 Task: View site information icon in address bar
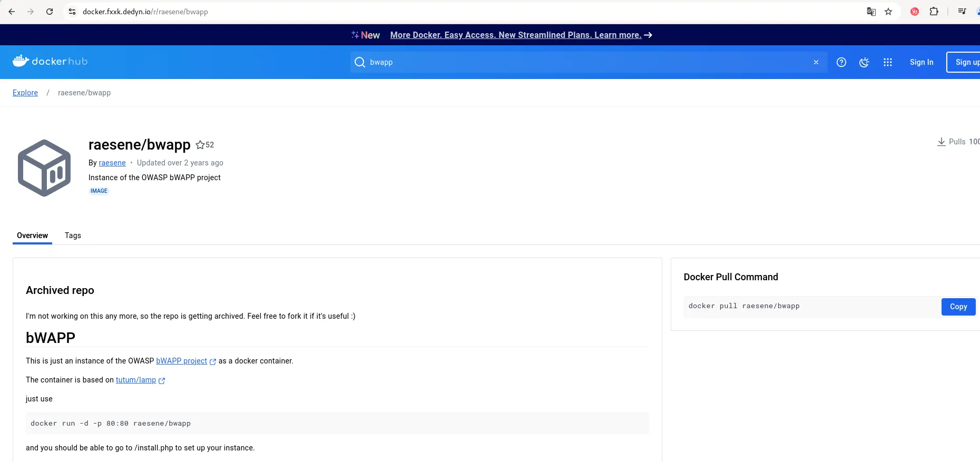(x=72, y=12)
